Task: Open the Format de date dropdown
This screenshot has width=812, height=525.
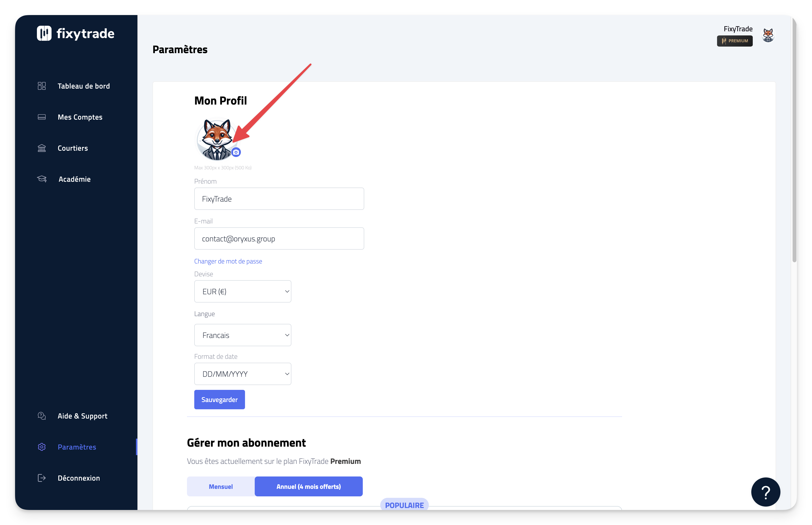Action: 243,374
